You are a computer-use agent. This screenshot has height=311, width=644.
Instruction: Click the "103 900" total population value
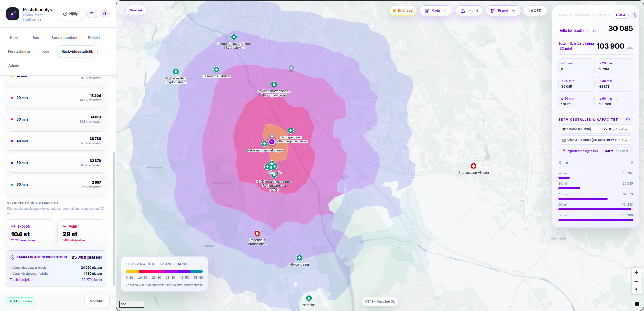[x=610, y=46]
